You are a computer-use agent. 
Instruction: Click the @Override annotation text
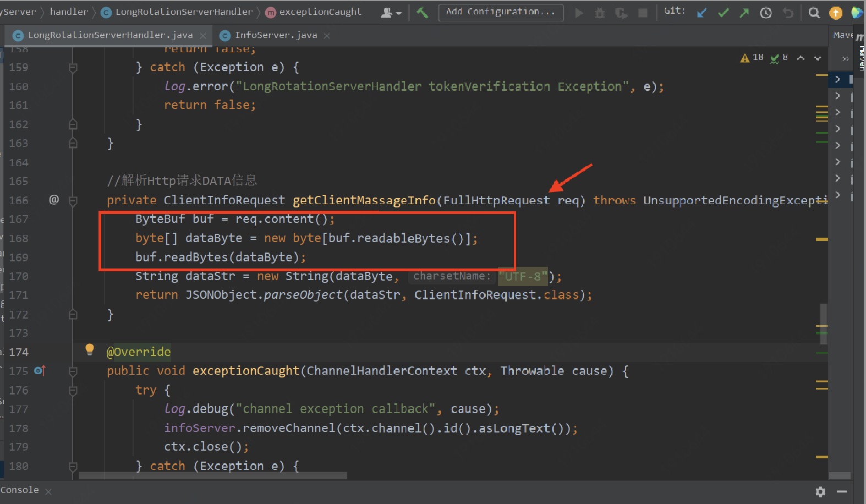[139, 352]
